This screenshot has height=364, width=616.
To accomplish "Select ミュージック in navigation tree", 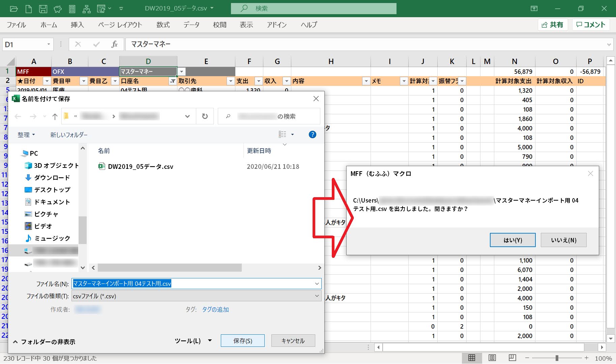I will [47, 238].
